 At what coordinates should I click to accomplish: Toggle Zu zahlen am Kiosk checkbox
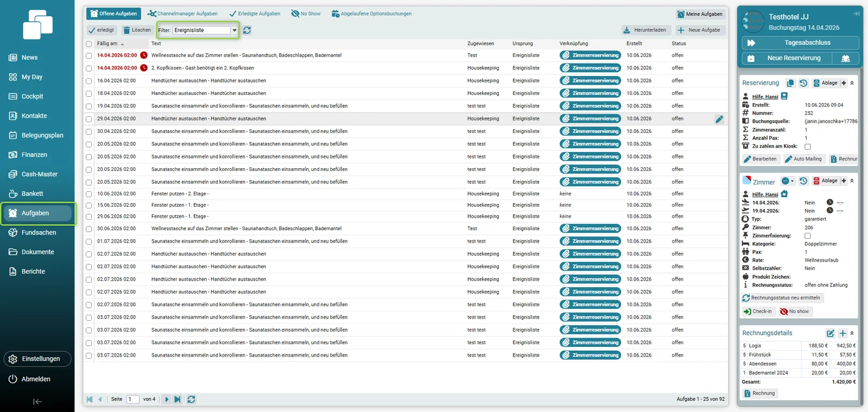pyautogui.click(x=807, y=147)
